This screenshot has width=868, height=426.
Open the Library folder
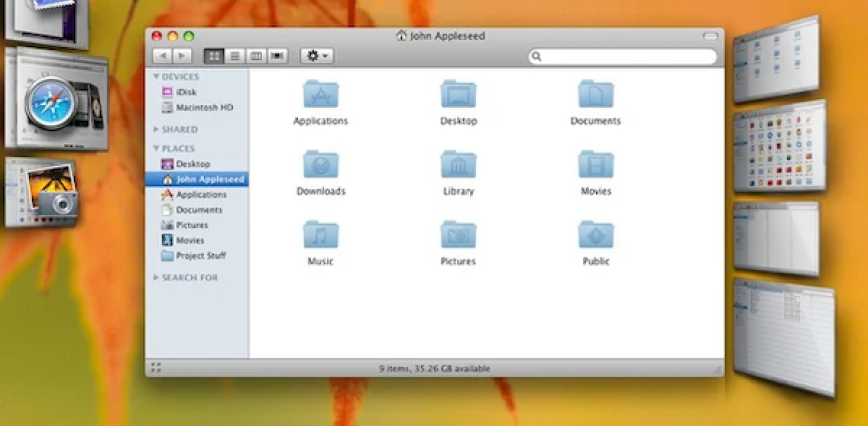point(458,165)
